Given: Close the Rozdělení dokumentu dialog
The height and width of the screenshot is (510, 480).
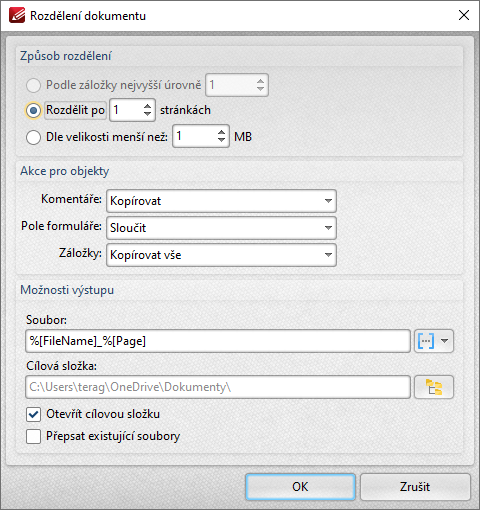Looking at the screenshot, I should coord(464,15).
